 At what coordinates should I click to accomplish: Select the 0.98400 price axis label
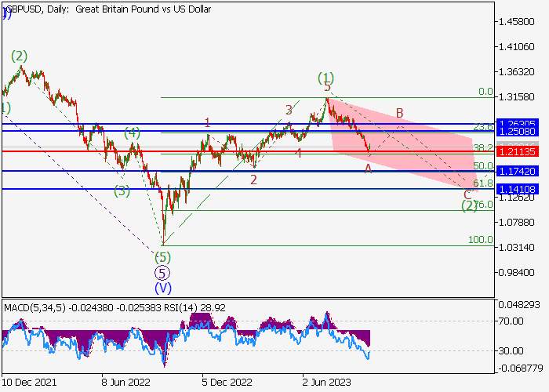coord(516,272)
